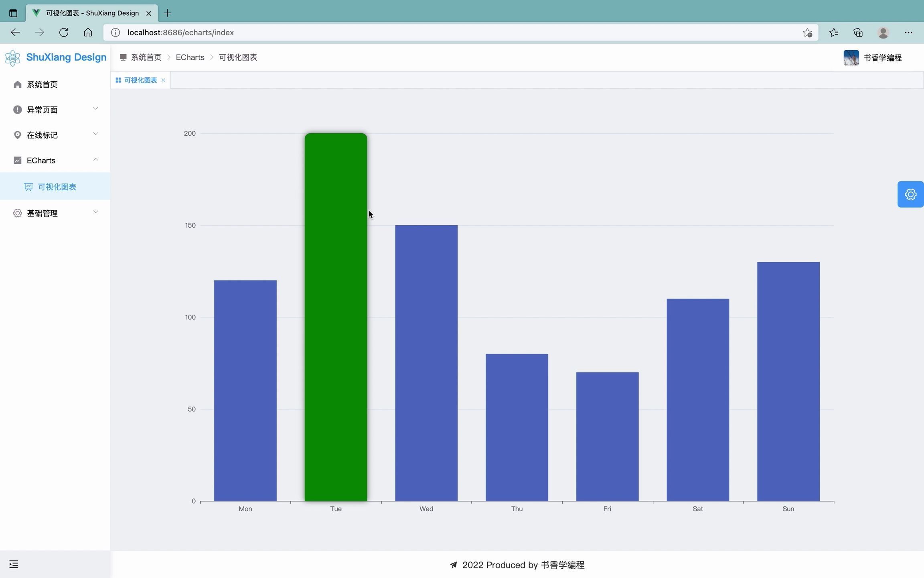Close the 可视化图表 page tab
Screen dimensions: 924x578
point(163,80)
